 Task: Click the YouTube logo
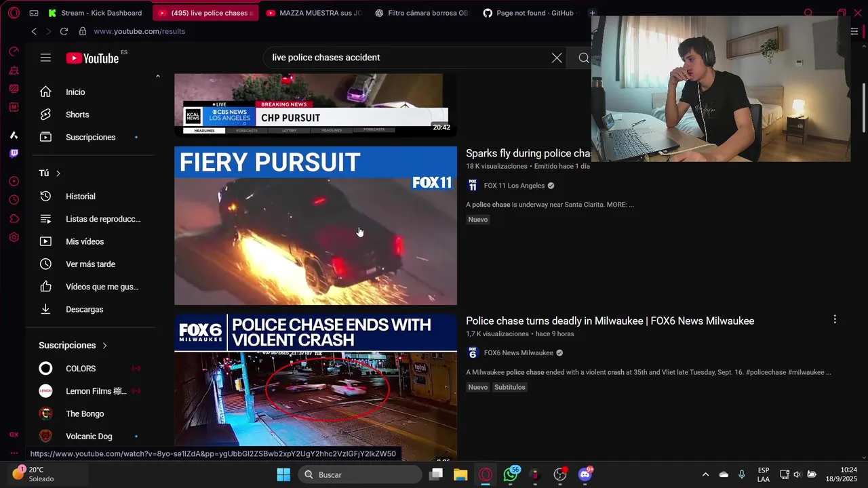pyautogui.click(x=92, y=58)
